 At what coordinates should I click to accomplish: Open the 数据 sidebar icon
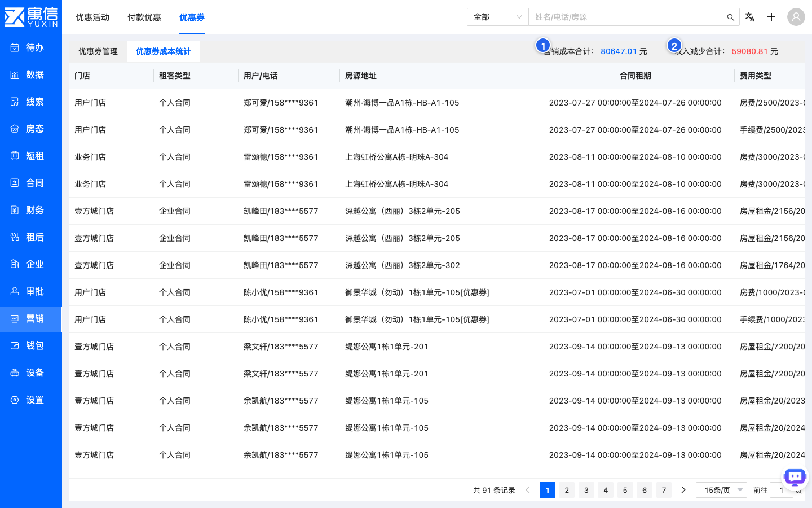(15, 75)
